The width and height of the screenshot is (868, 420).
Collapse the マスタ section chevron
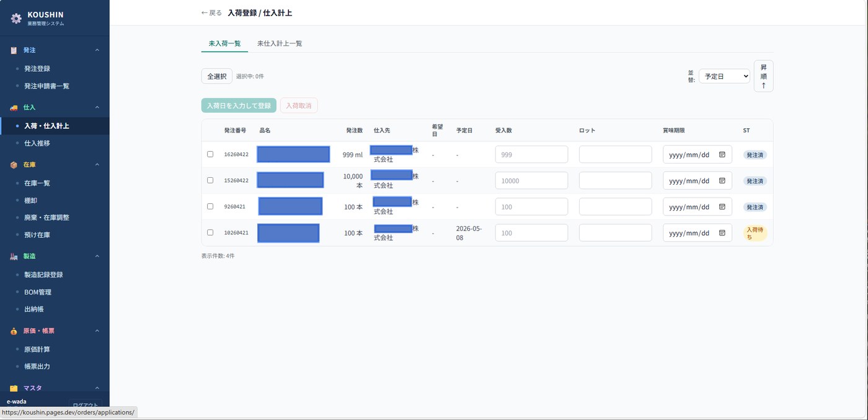[x=97, y=388]
